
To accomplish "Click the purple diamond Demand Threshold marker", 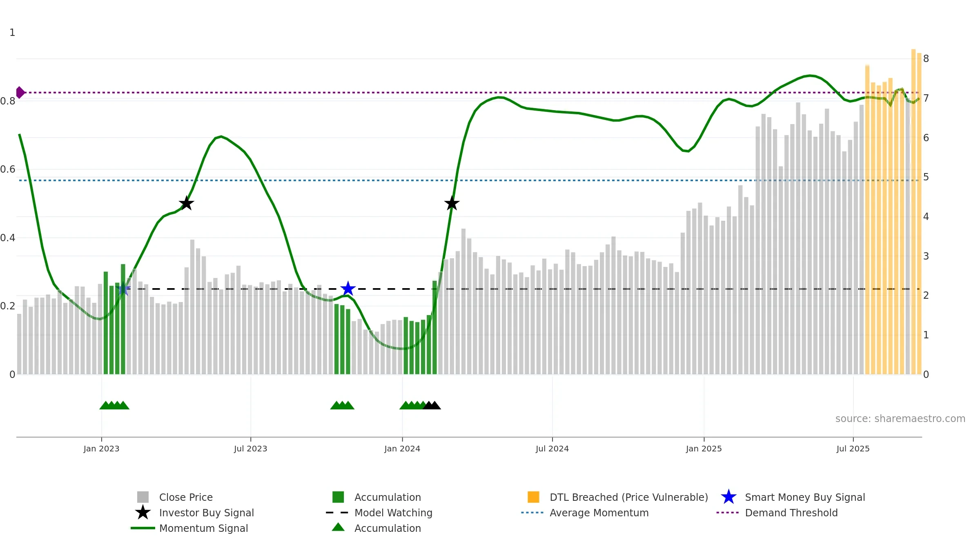I will coord(20,93).
